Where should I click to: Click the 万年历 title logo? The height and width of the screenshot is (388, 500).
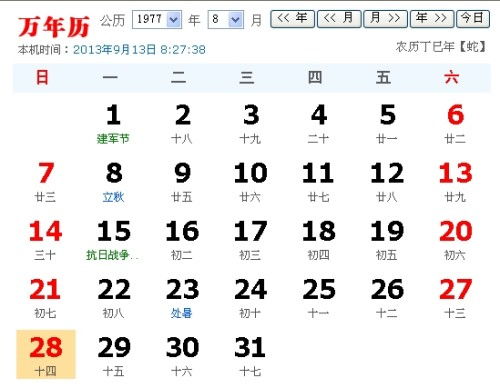tap(54, 27)
